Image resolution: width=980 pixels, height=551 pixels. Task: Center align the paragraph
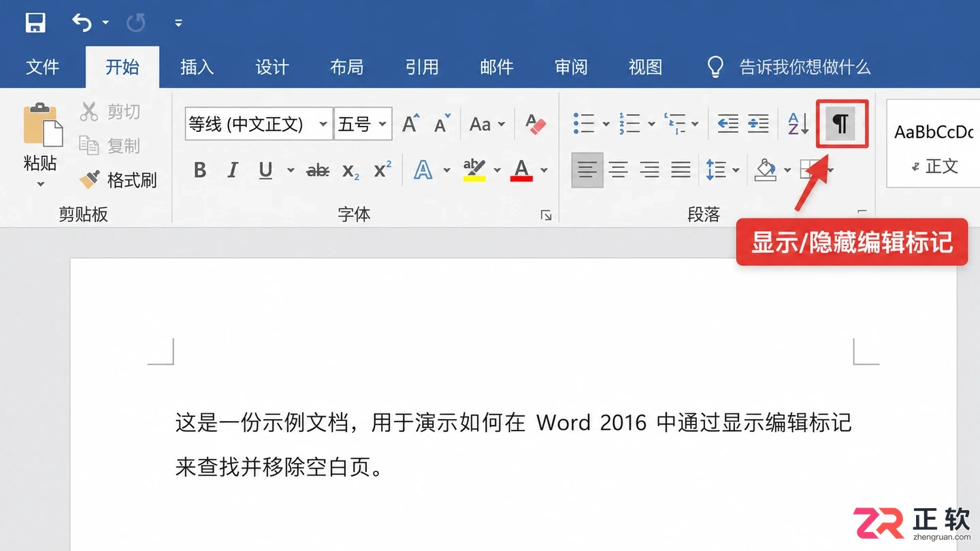click(618, 169)
